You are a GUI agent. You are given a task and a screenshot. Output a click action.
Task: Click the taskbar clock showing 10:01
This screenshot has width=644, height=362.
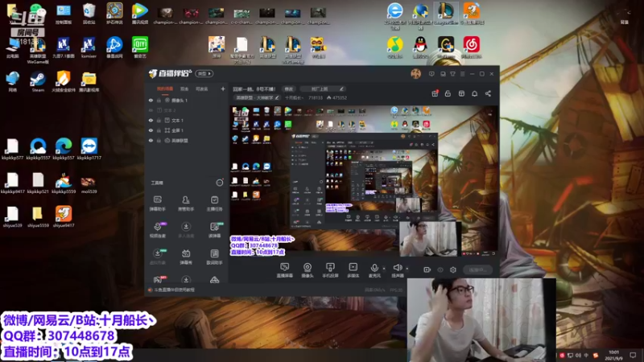pyautogui.click(x=613, y=355)
